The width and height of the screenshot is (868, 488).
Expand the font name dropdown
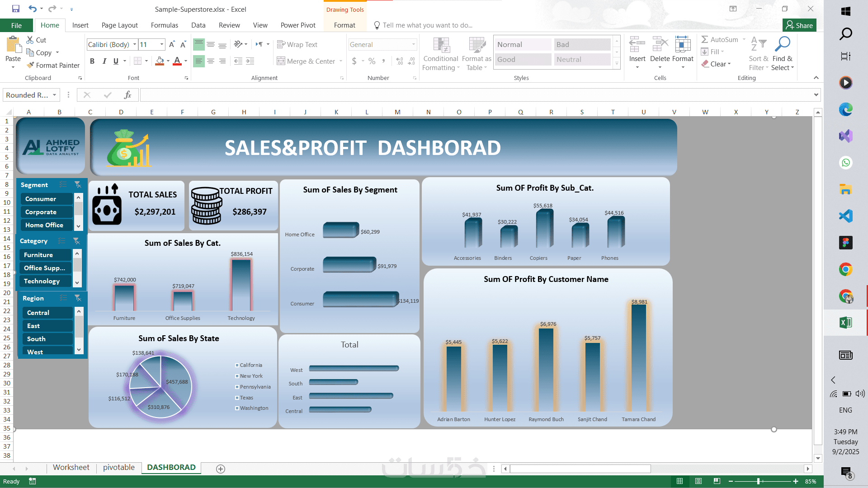pyautogui.click(x=135, y=44)
